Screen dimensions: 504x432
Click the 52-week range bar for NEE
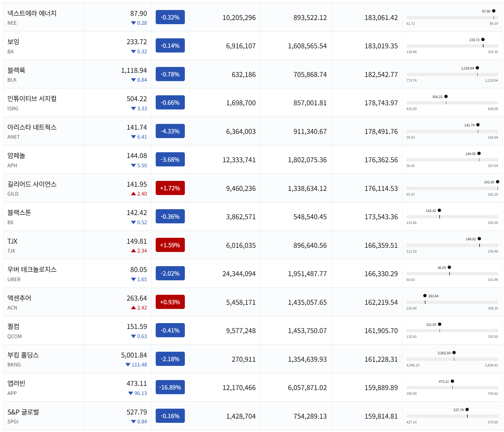(x=452, y=18)
